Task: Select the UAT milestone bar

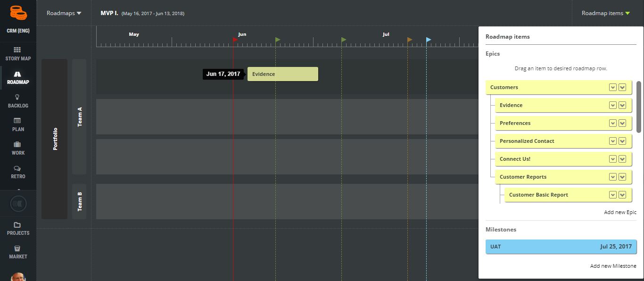Action: (561, 247)
